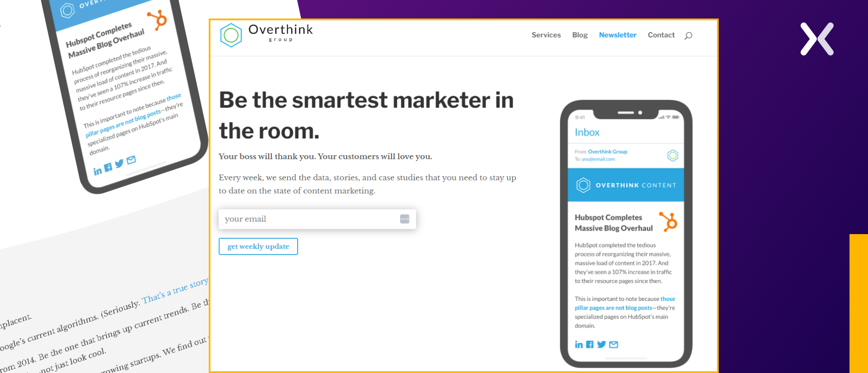The image size is (868, 373).
Task: Share via LinkedIn icon in phone mockup
Action: pos(579,344)
